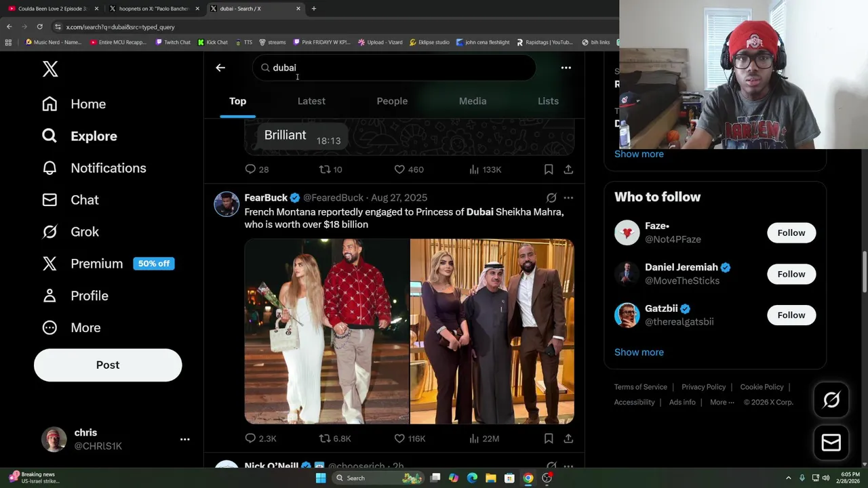Open the More sidebar menu
This screenshot has width=868, height=488.
pos(71,327)
